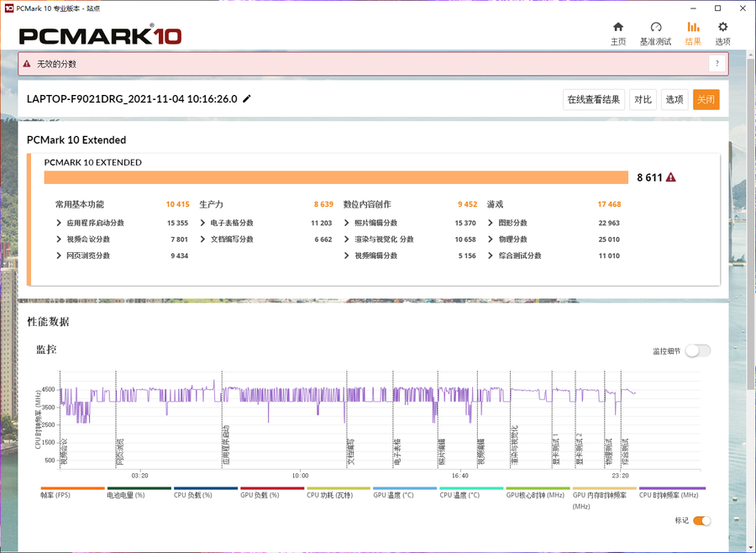Click the warning icon in 无效的分数 banner
The height and width of the screenshot is (553, 756).
click(27, 64)
